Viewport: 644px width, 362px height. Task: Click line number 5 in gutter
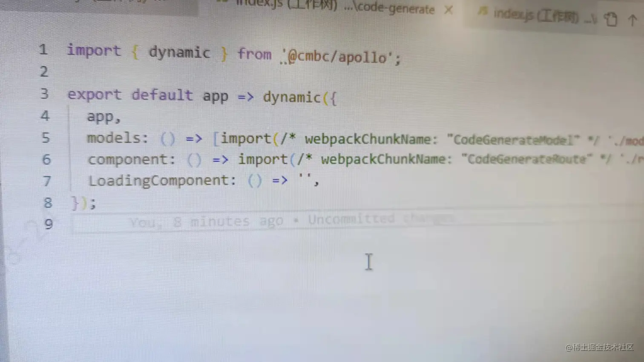pyautogui.click(x=46, y=138)
